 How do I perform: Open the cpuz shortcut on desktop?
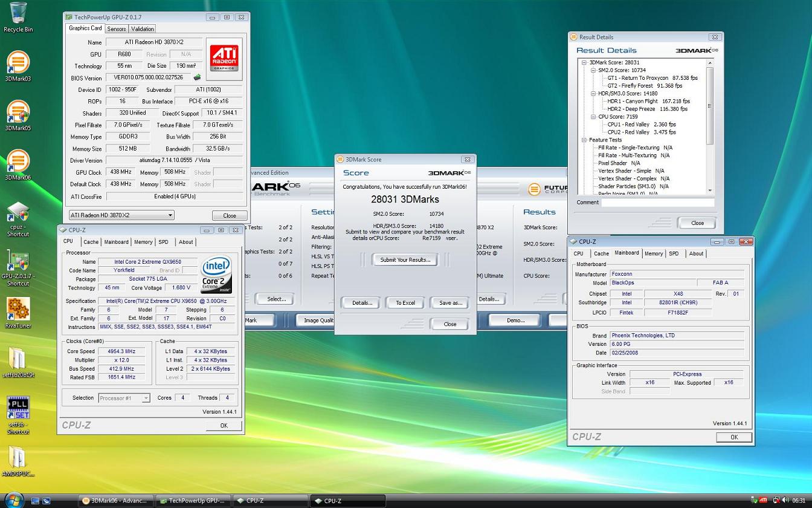[x=18, y=219]
